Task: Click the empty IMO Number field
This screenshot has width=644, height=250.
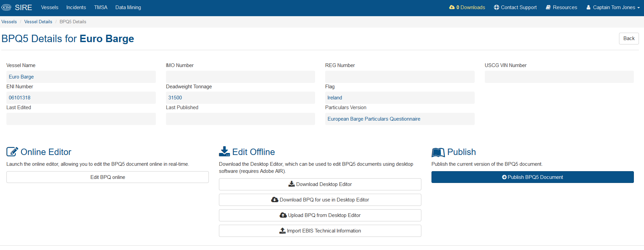Action: click(x=241, y=77)
